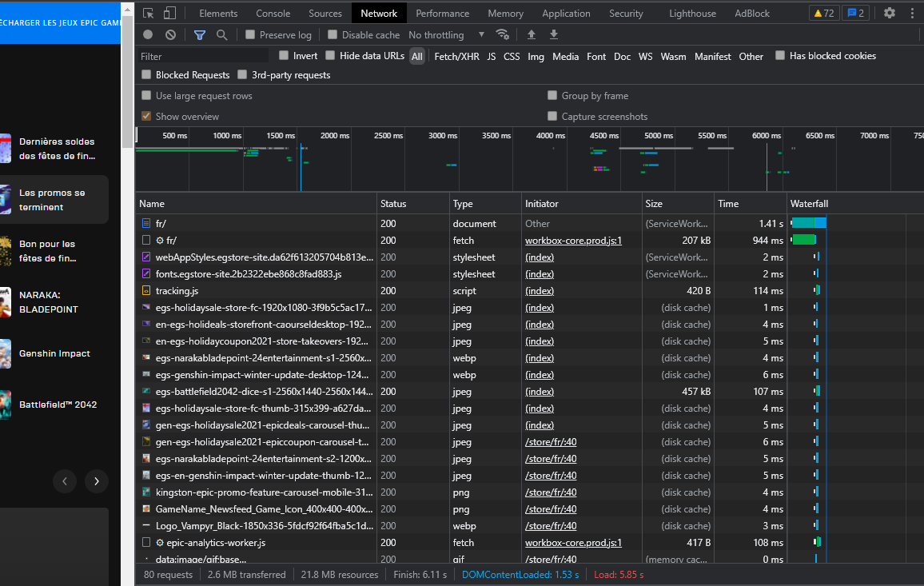Click the inspect element picker icon
Screen dimensions: 924x586
point(148,13)
